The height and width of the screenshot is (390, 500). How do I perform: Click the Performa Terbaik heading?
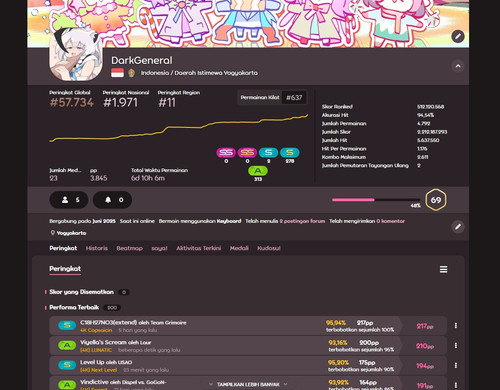click(74, 307)
